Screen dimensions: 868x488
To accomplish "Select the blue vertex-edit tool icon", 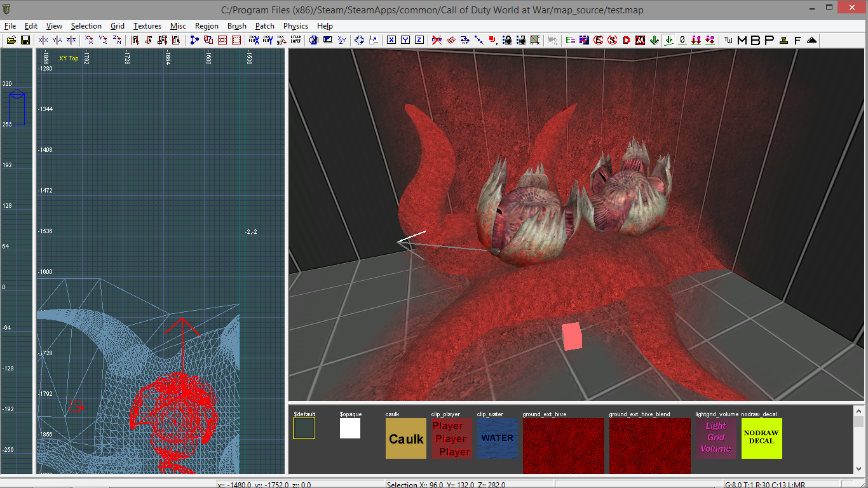I will pos(194,40).
